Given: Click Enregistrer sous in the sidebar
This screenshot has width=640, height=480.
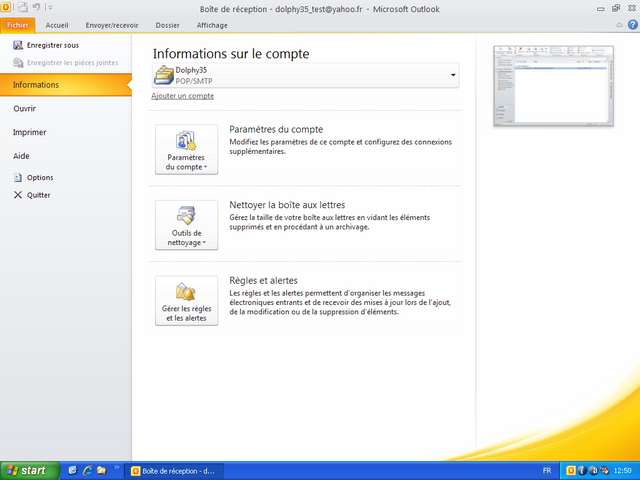Looking at the screenshot, I should tap(53, 45).
